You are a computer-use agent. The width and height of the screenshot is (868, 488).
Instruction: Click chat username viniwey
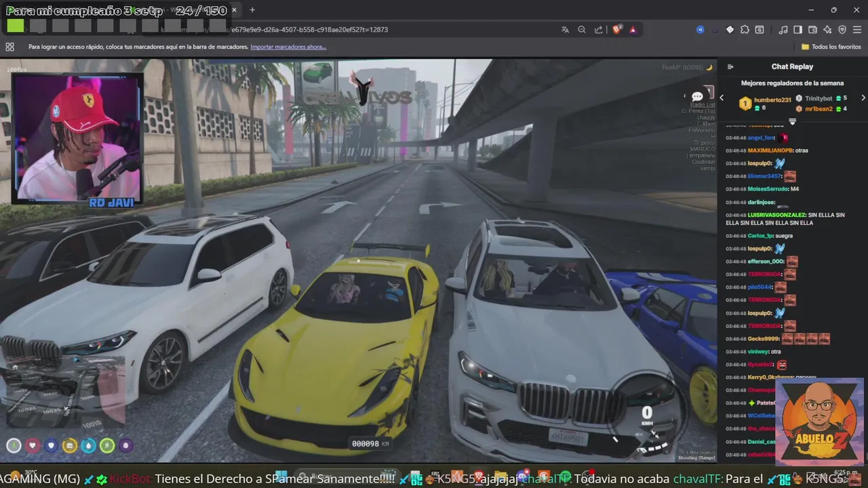pyautogui.click(x=759, y=352)
